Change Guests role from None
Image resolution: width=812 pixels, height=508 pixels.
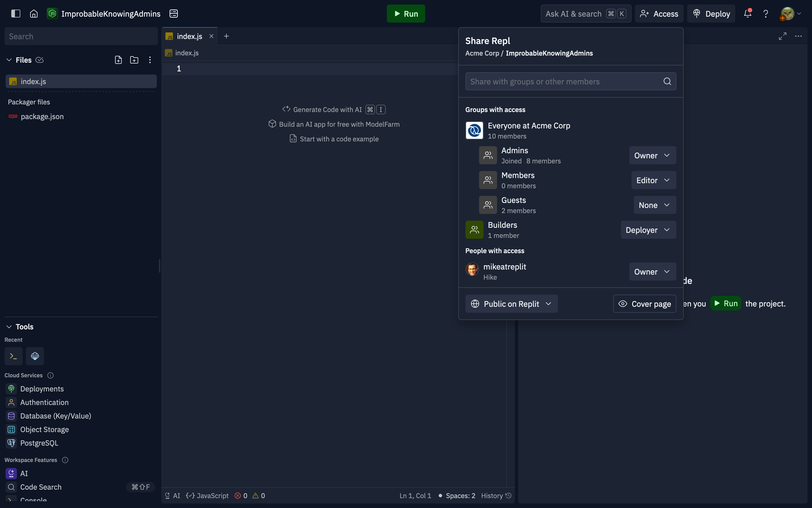coord(655,205)
